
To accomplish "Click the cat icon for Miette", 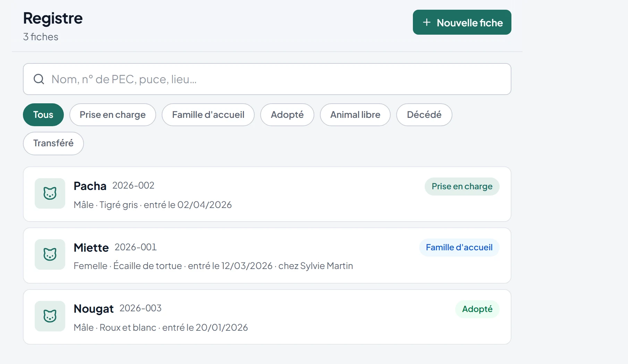I will (x=50, y=254).
